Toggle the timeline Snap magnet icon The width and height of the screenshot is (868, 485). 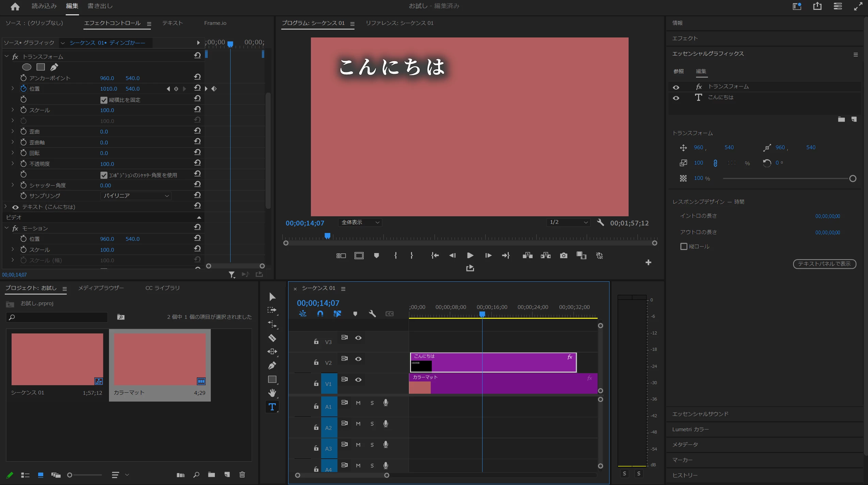pos(320,314)
